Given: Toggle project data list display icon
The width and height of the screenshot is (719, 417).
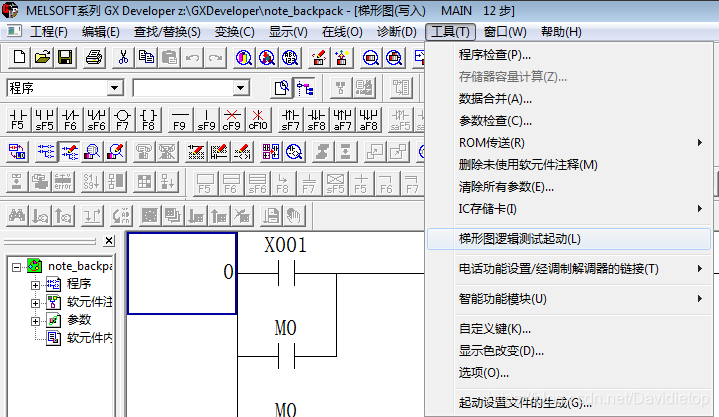Looking at the screenshot, I should pyautogui.click(x=304, y=88).
